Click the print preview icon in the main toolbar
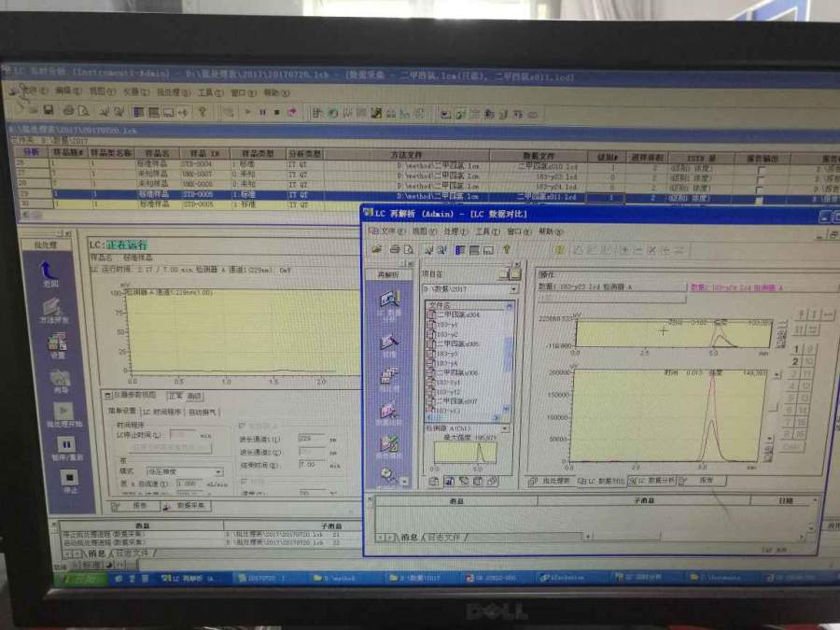The height and width of the screenshot is (630, 840). [84, 111]
